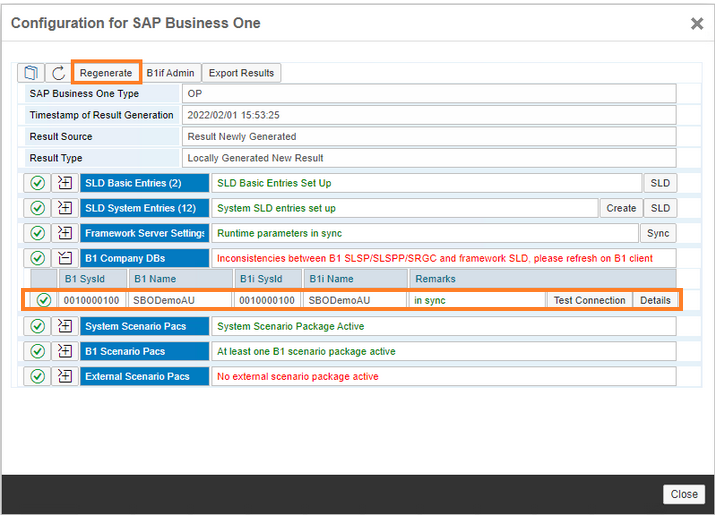Click SLD button in SLD Basic Entries row

(660, 183)
